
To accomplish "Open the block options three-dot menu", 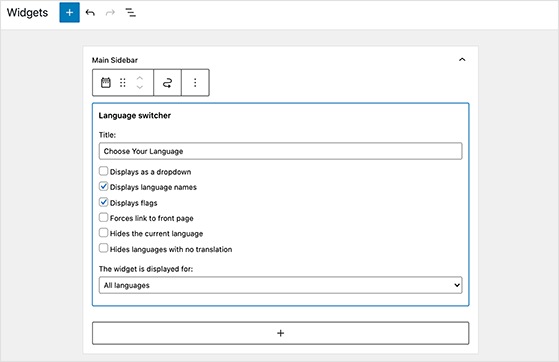I will click(195, 83).
